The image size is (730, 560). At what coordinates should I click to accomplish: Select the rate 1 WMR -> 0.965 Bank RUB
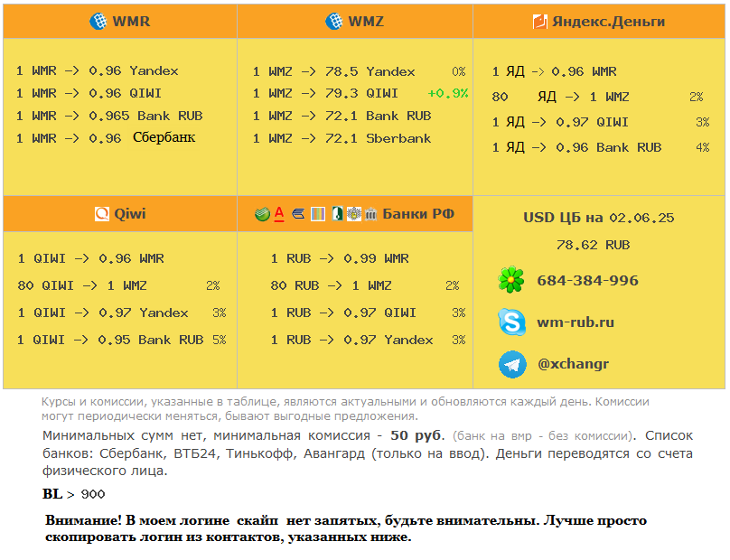point(109,116)
